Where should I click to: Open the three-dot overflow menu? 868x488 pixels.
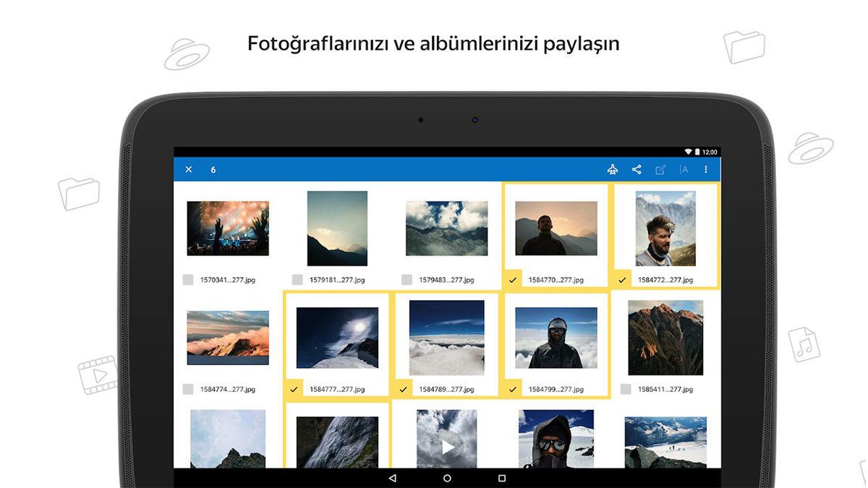click(707, 169)
